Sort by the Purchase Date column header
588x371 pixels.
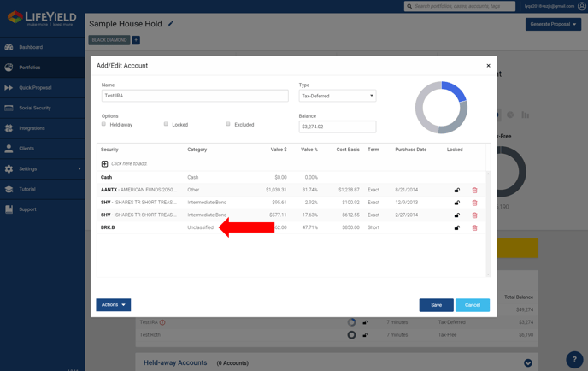pos(410,150)
